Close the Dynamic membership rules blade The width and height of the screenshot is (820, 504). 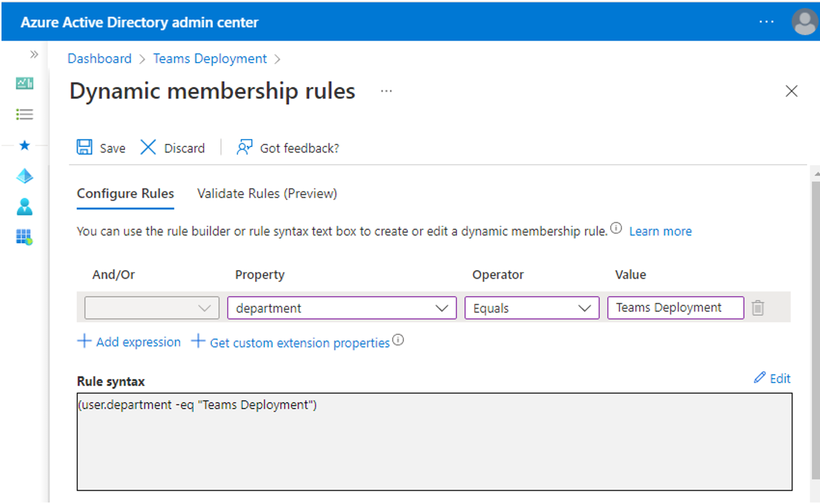tap(792, 91)
